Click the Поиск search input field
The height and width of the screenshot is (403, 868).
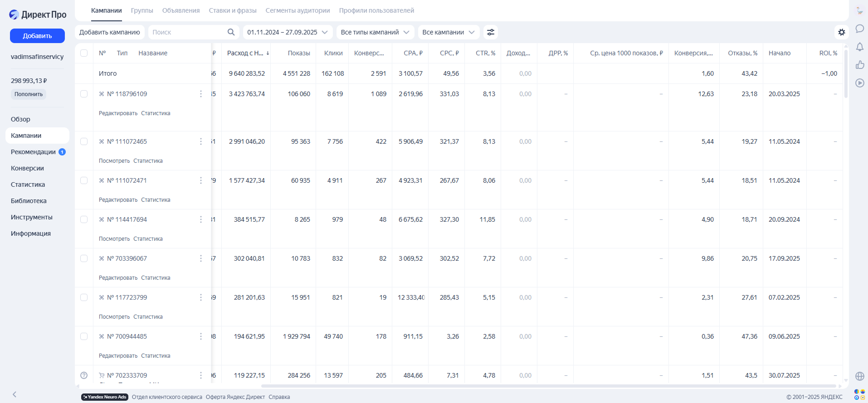(x=194, y=32)
